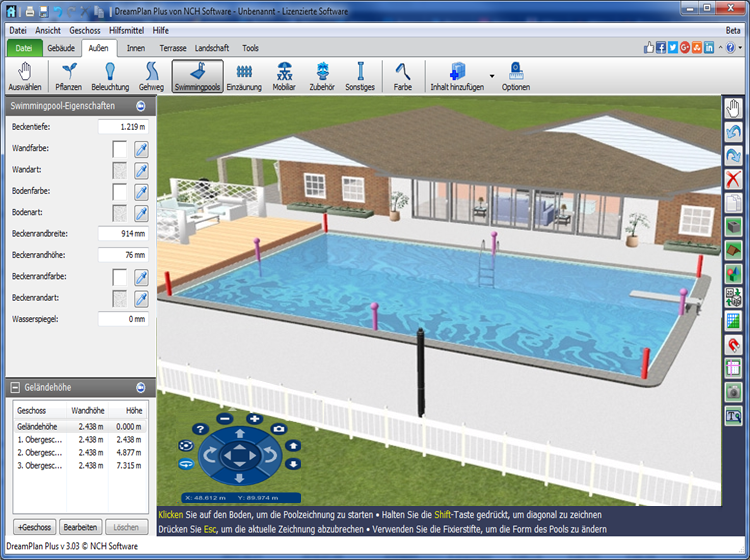Click the camera icon in right sidebar
750x560 pixels.
tap(733, 392)
